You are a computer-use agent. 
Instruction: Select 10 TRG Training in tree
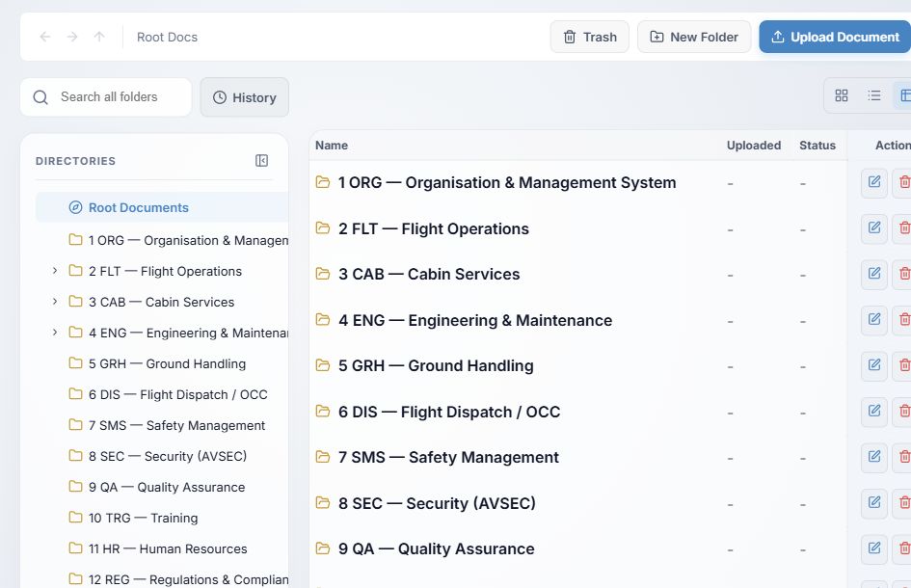133,518
